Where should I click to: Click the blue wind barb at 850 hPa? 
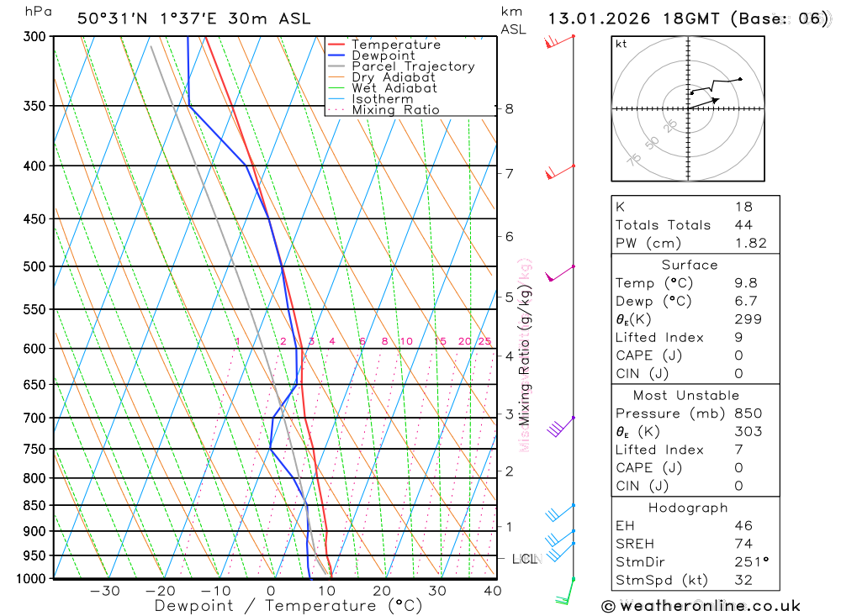click(x=558, y=512)
